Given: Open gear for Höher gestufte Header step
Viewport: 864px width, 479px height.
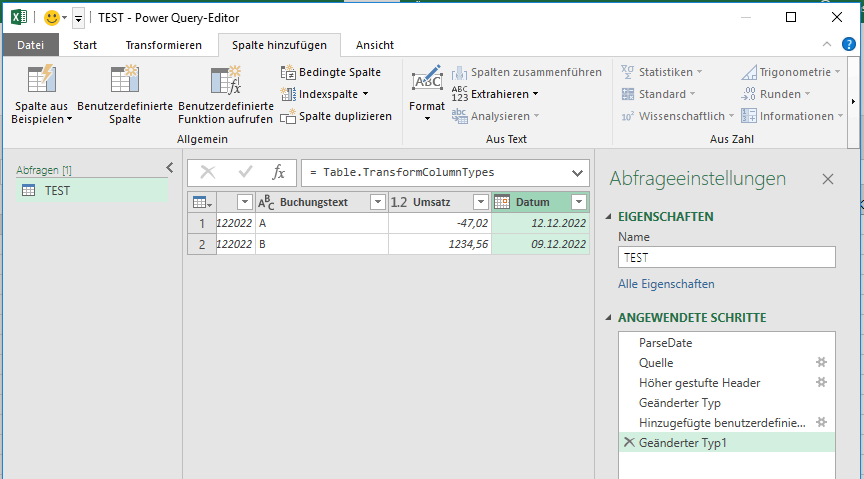Looking at the screenshot, I should 821,383.
